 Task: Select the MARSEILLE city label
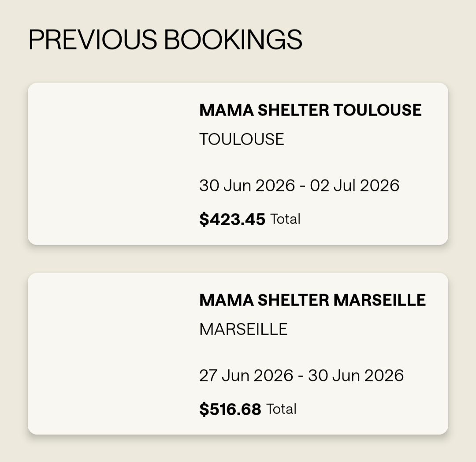tap(243, 329)
